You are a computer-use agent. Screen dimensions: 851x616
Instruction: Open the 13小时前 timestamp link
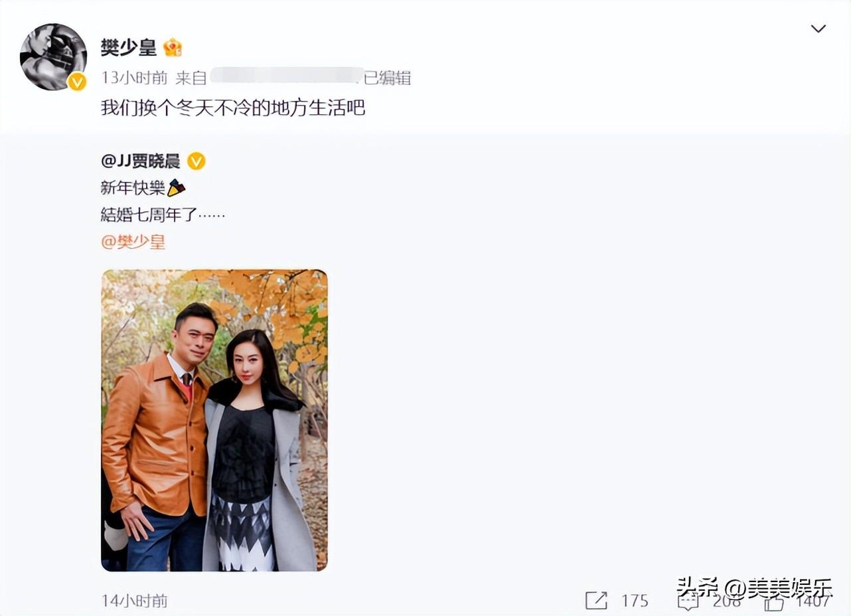(134, 78)
